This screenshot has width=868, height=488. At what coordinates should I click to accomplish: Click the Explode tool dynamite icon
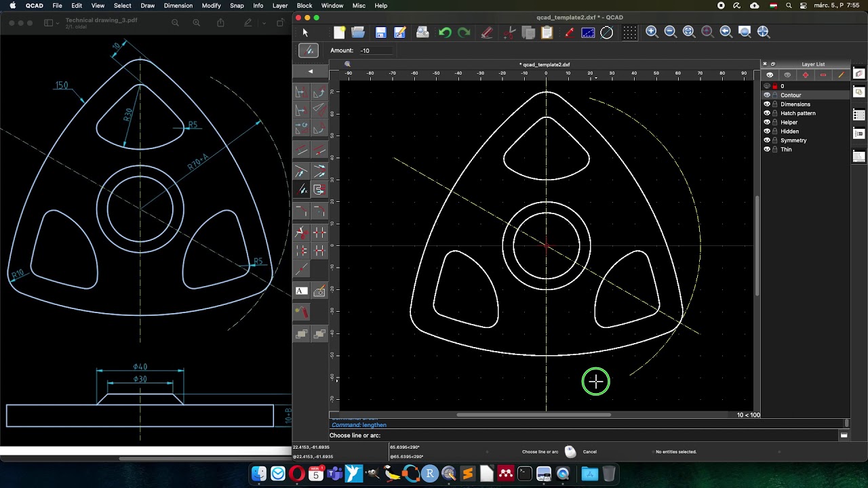[302, 312]
